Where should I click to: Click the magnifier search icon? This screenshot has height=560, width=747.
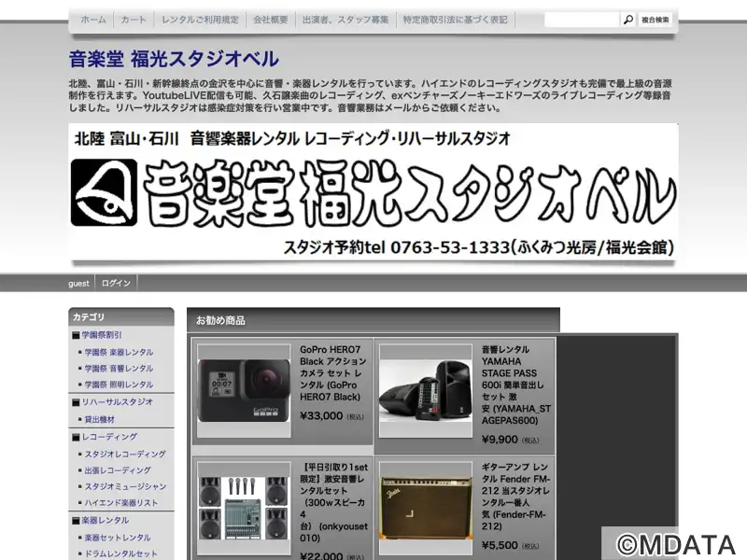[x=628, y=20]
